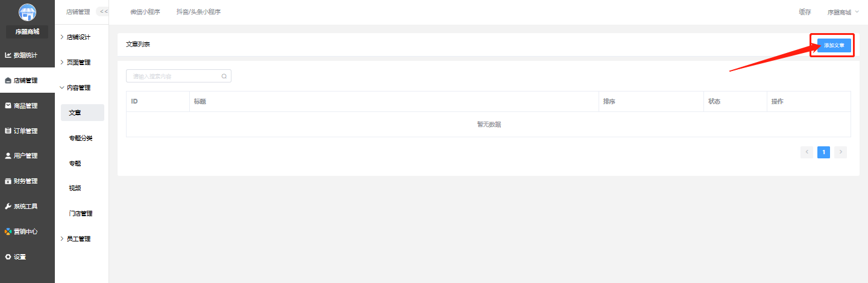Open 营销中心 colorful icon
Image resolution: width=868 pixels, height=283 pixels.
click(8, 231)
